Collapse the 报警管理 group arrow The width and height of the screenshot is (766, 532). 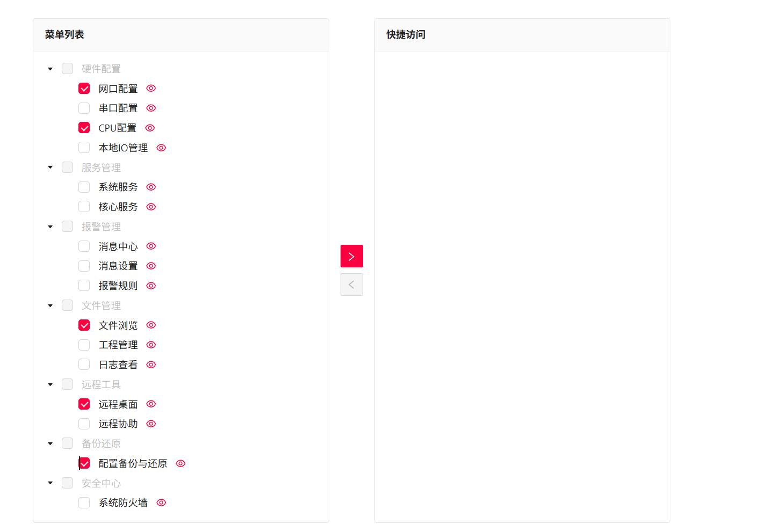[x=50, y=227]
